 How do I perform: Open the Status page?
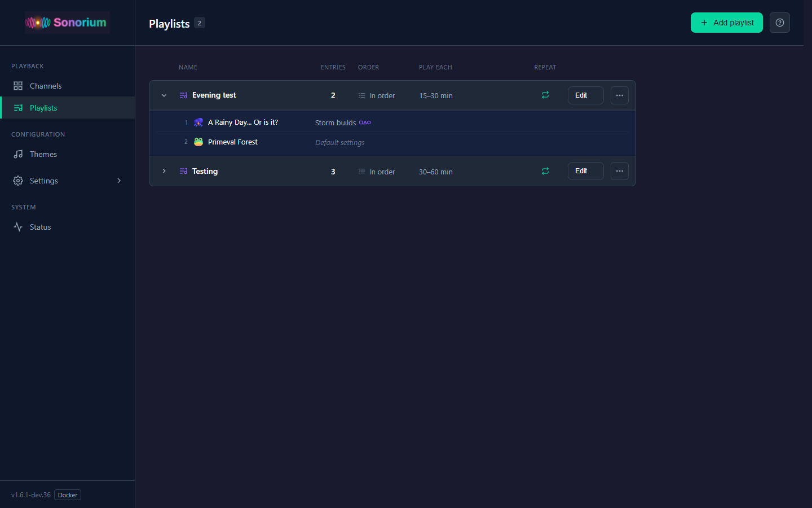[68, 227]
